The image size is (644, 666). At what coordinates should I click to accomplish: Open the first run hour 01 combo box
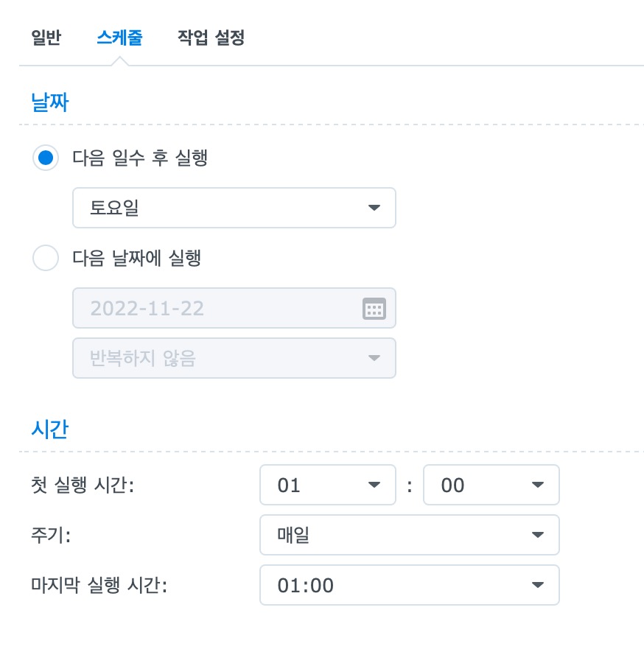[328, 485]
